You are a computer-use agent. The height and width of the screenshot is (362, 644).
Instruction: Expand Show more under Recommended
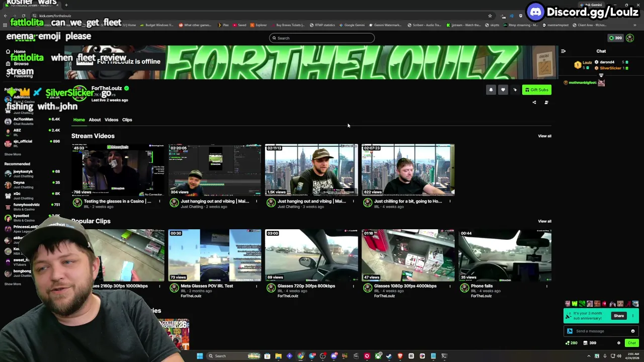[x=13, y=284]
